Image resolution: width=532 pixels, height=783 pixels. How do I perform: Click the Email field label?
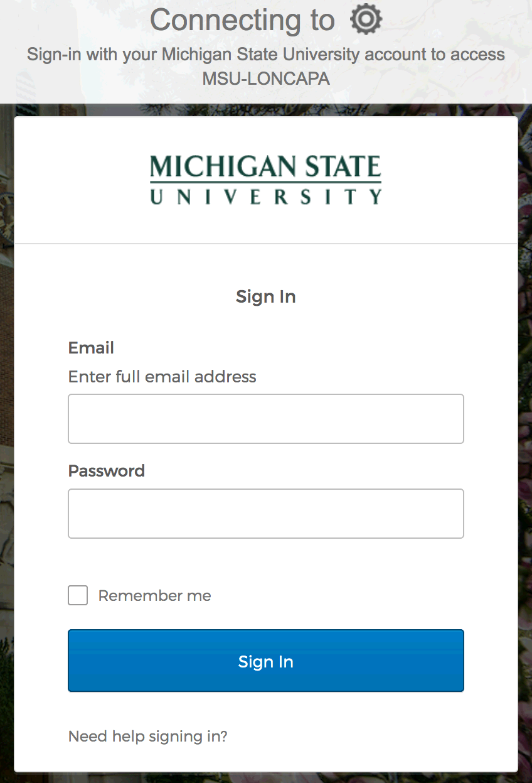point(90,347)
